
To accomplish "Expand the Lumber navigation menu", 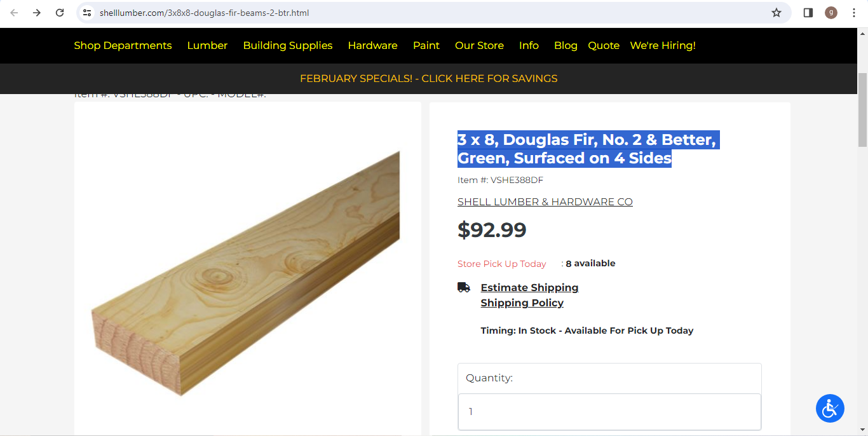I will pyautogui.click(x=207, y=45).
